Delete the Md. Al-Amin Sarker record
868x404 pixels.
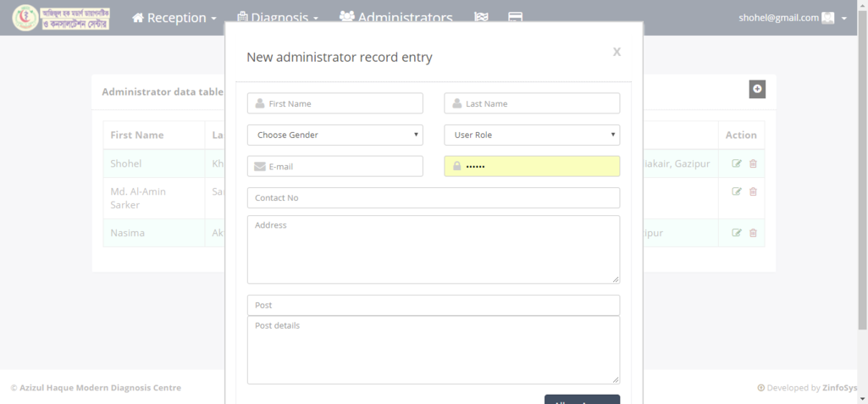(x=753, y=191)
